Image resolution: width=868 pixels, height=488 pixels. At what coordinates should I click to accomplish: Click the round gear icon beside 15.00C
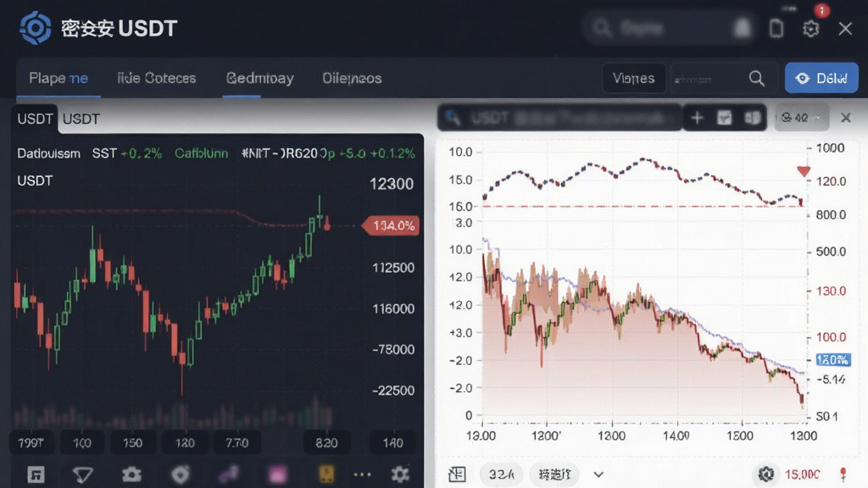(766, 474)
